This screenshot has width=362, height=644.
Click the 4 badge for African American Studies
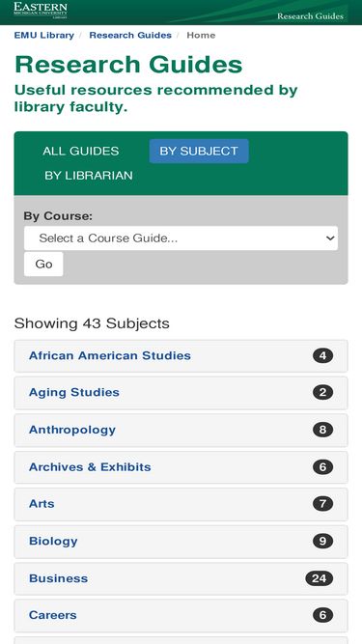(322, 355)
